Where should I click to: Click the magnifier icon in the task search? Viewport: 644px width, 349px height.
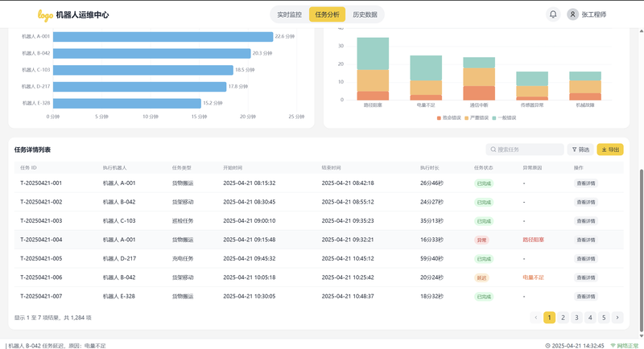point(493,150)
